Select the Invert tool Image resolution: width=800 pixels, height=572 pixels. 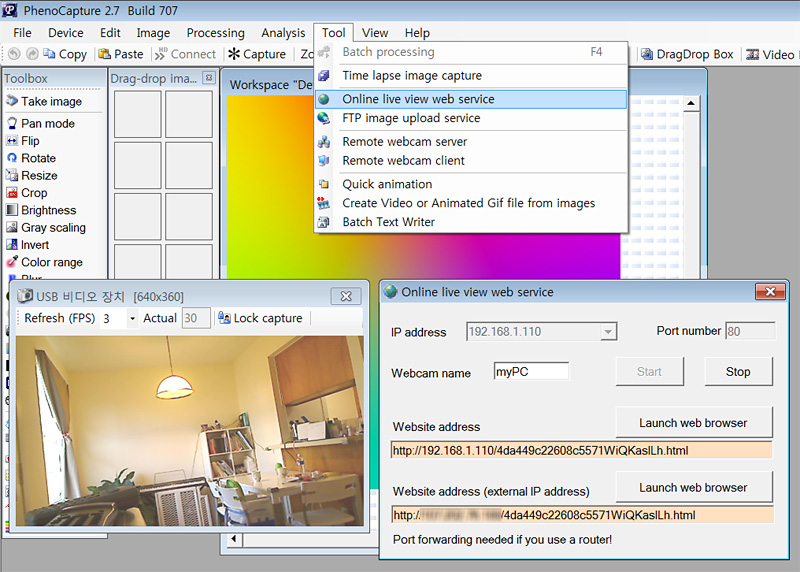tap(34, 245)
